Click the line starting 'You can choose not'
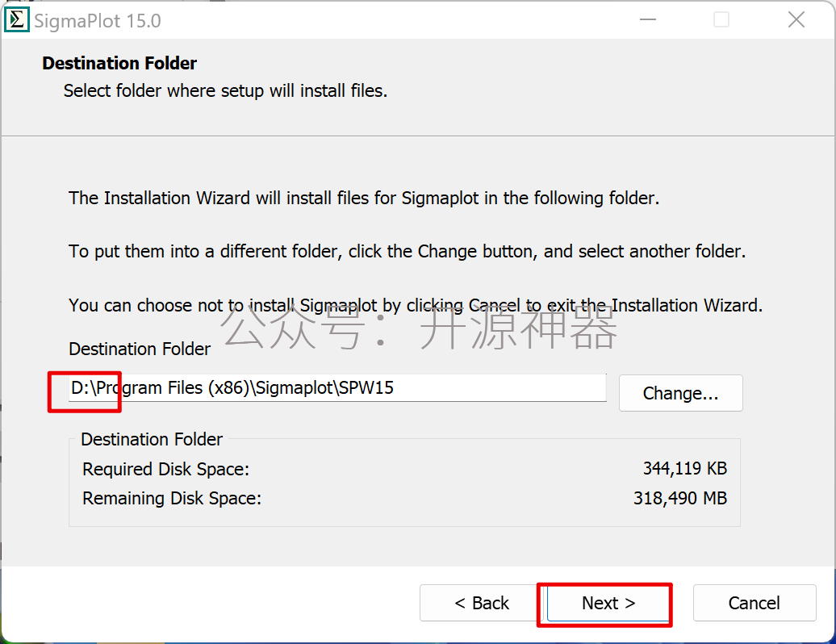This screenshot has height=644, width=836. tap(416, 306)
